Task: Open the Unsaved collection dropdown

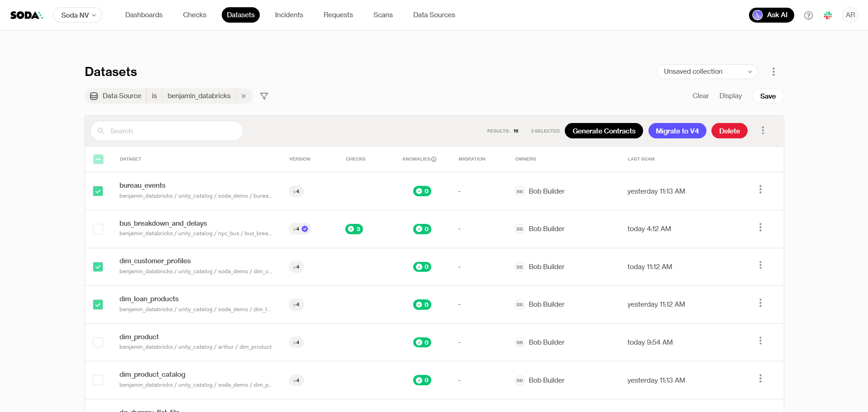Action: pyautogui.click(x=707, y=71)
